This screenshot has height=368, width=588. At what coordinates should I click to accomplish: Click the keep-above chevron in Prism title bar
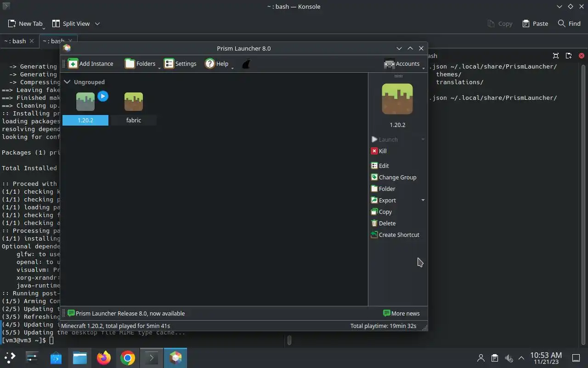pos(410,48)
